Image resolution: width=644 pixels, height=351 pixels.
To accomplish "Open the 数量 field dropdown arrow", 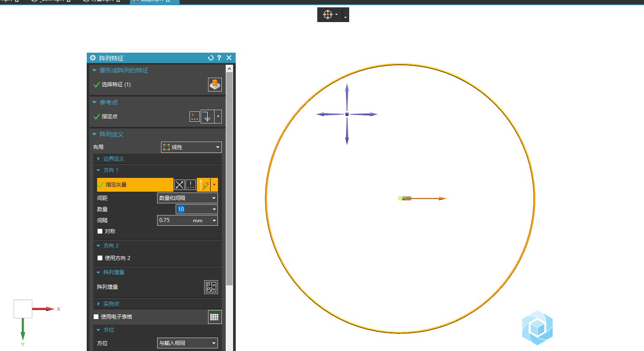I will (x=214, y=209).
